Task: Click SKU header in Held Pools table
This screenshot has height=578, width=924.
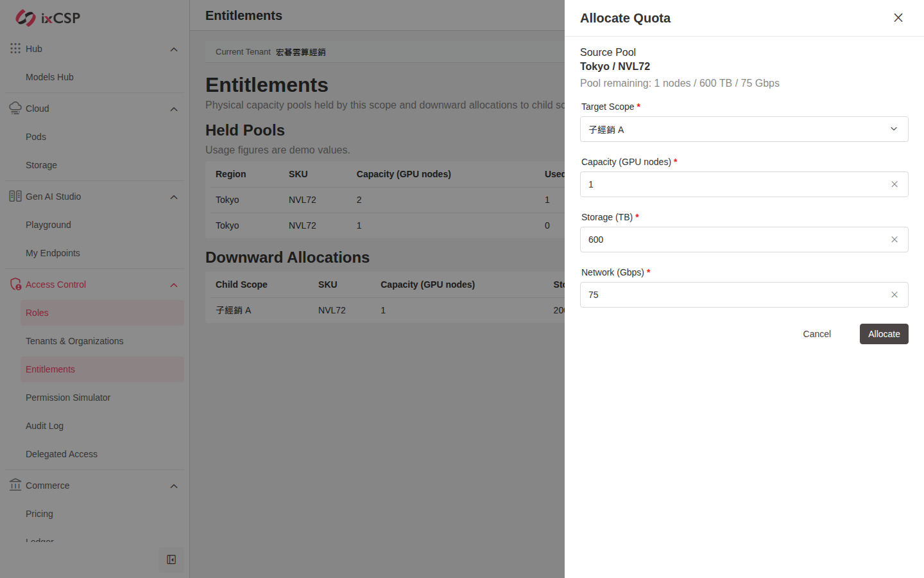Action: 298,174
